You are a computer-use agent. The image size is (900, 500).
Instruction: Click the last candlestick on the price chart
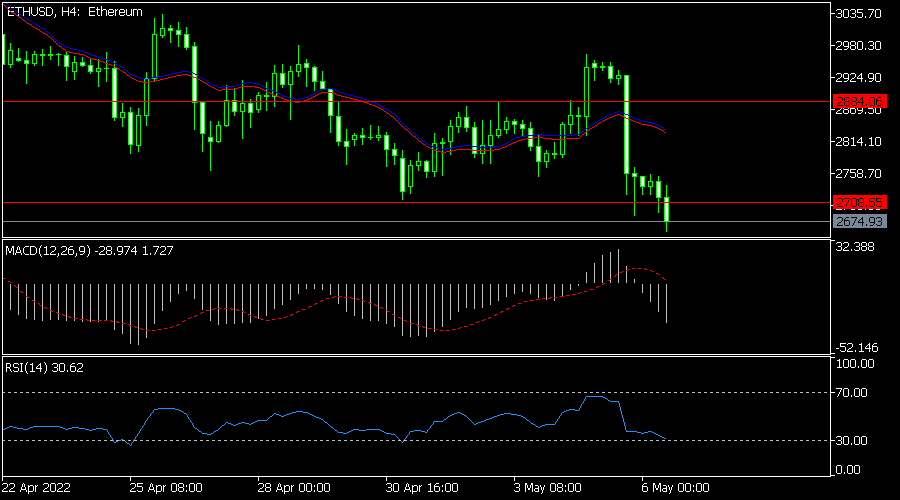tap(666, 209)
